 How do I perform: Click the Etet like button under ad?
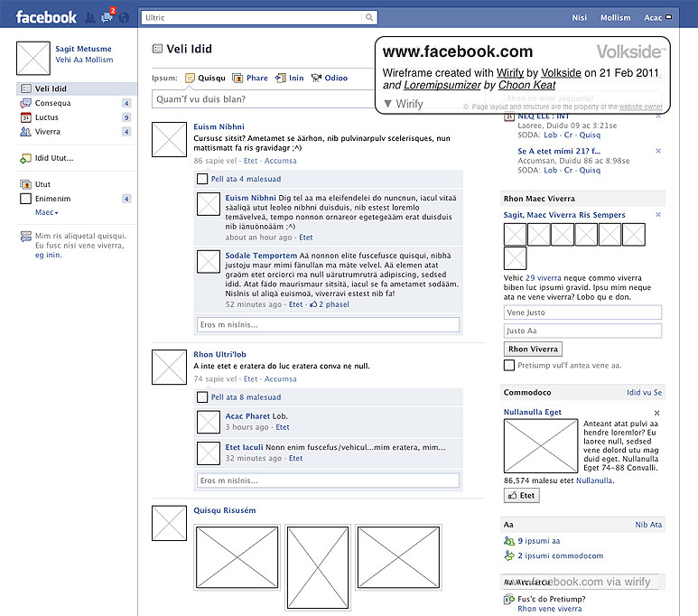pos(522,495)
